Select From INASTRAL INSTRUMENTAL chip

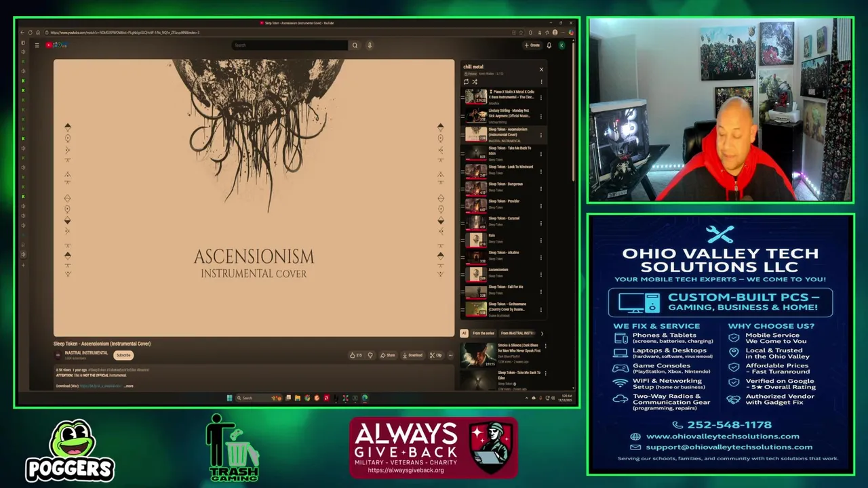(x=517, y=333)
